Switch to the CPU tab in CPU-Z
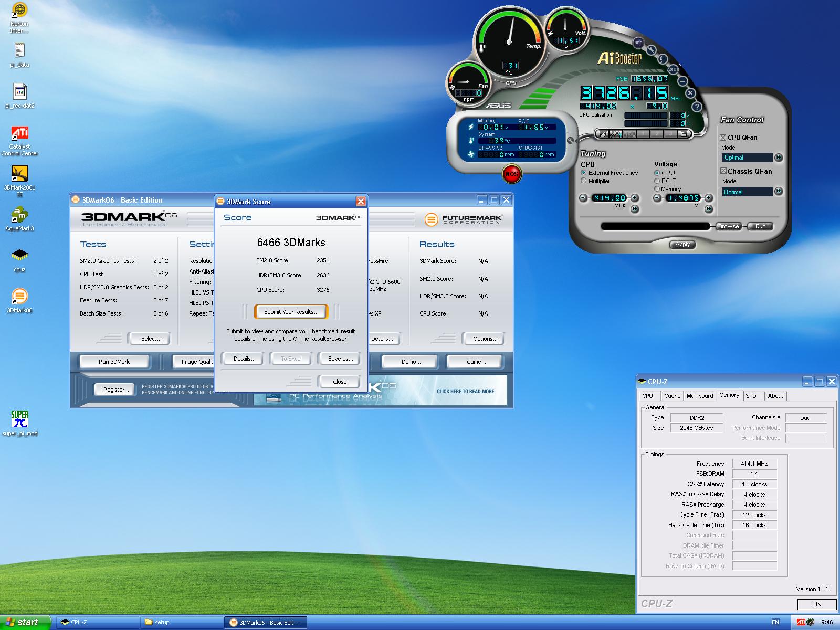 point(648,396)
